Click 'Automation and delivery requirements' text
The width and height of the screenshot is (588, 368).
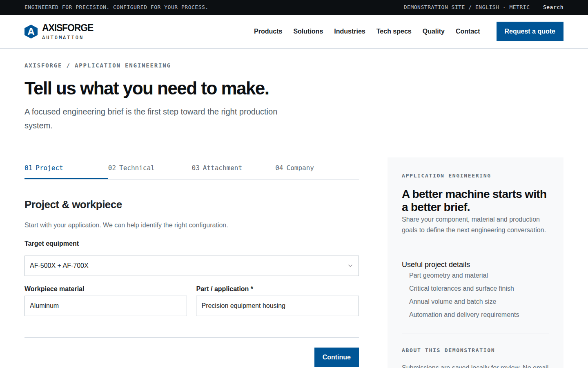tap(464, 315)
